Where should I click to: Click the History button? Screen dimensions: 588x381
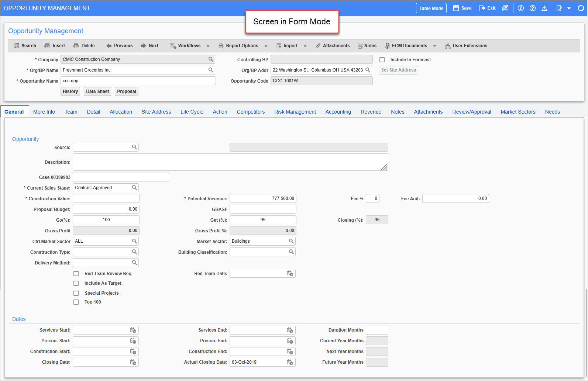pos(70,91)
